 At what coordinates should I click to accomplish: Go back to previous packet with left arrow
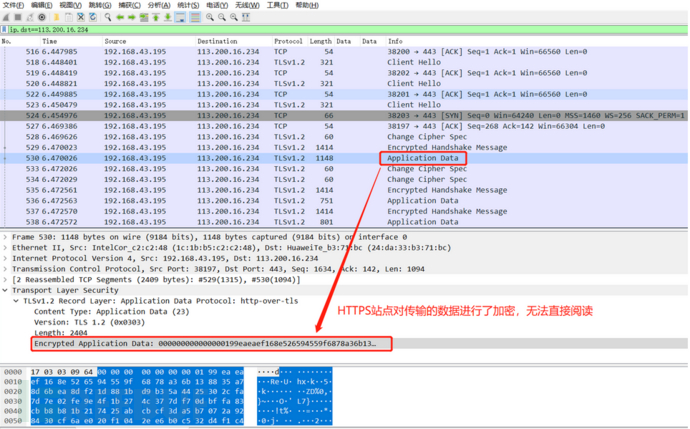pyautogui.click(x=120, y=17)
